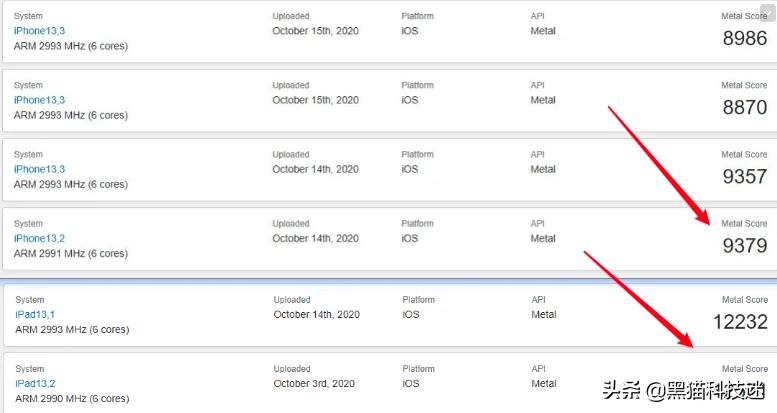Open the iPhone13,3 link scoring 8986

coord(39,31)
